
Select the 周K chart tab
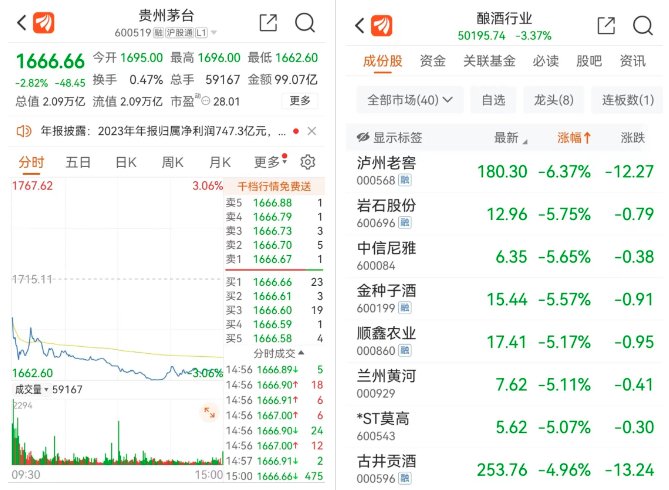click(x=172, y=163)
